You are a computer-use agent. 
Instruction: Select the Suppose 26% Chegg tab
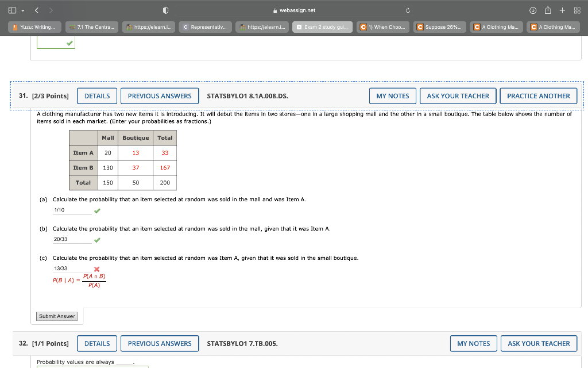click(x=439, y=26)
